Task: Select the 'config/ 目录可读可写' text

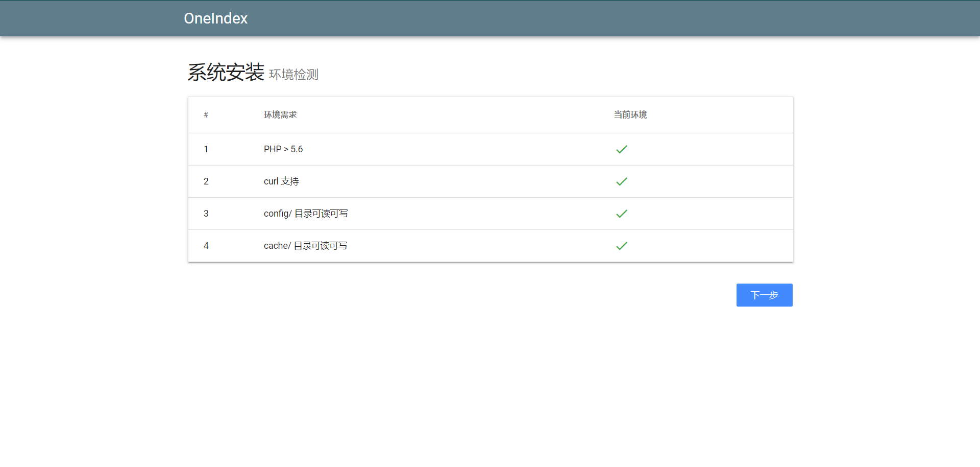Action: point(306,214)
